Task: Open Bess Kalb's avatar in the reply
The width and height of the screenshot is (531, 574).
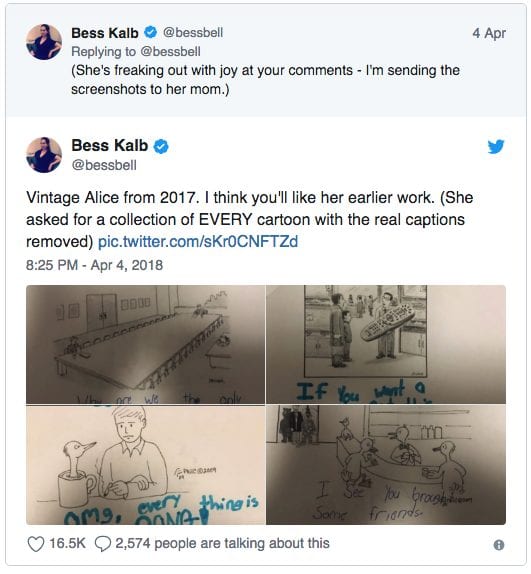Action: point(44,42)
